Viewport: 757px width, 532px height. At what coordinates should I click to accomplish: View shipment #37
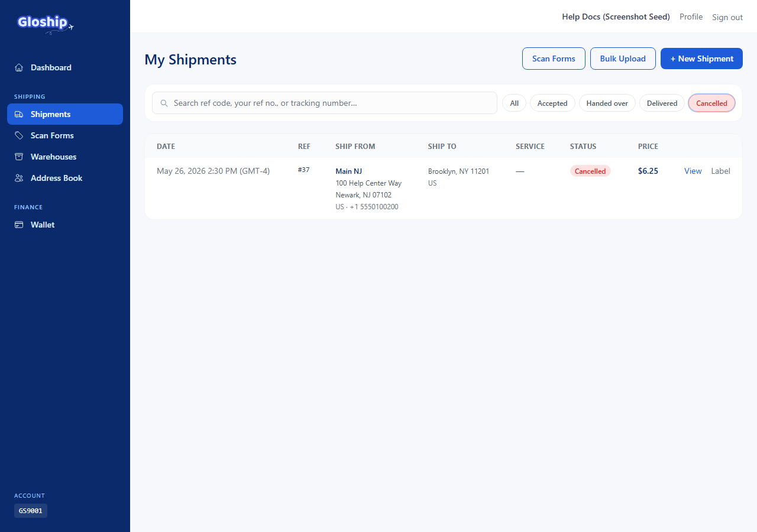pos(693,171)
